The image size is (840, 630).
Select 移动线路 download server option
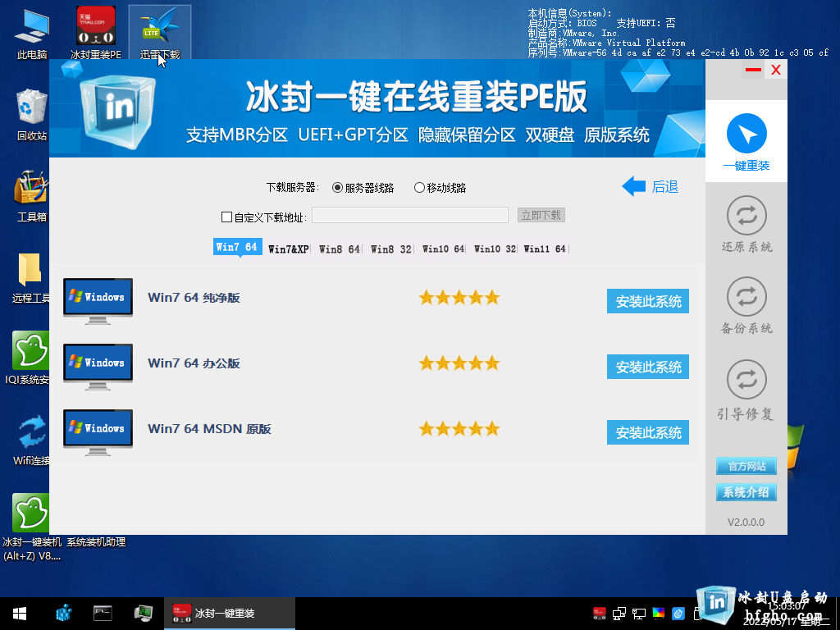[440, 188]
